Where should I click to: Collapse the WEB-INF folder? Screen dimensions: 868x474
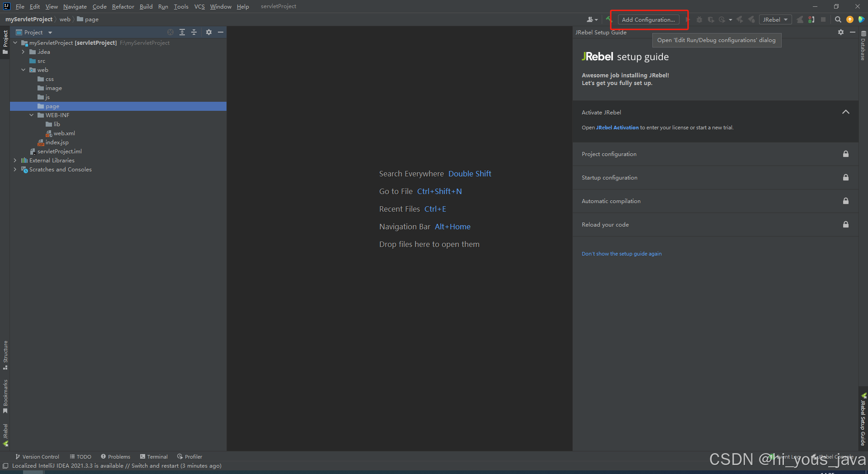pos(32,115)
